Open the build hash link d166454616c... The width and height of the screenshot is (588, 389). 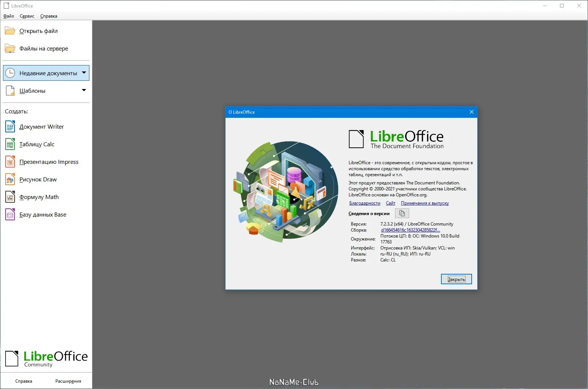pyautogui.click(x=411, y=230)
